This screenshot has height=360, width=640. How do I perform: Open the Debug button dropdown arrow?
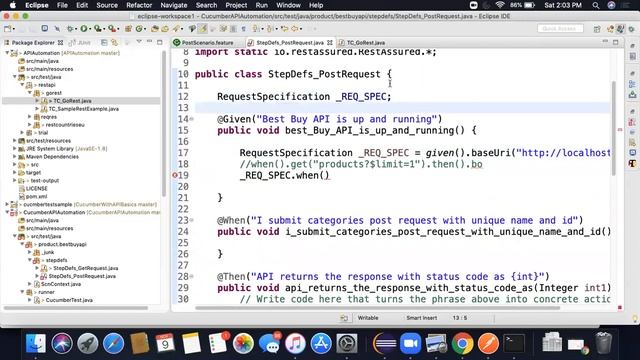click(76, 29)
